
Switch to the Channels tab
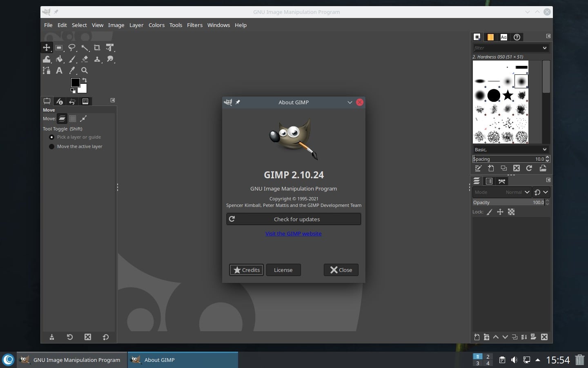[489, 181]
